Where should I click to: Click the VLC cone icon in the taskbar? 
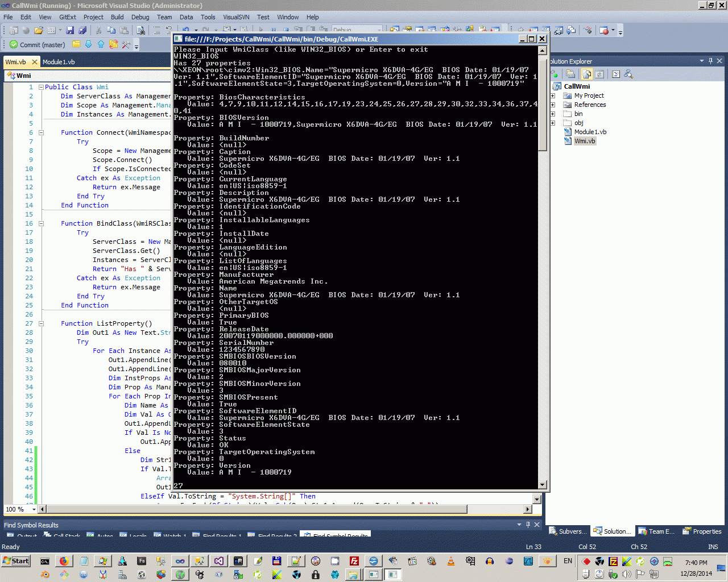(x=450, y=561)
